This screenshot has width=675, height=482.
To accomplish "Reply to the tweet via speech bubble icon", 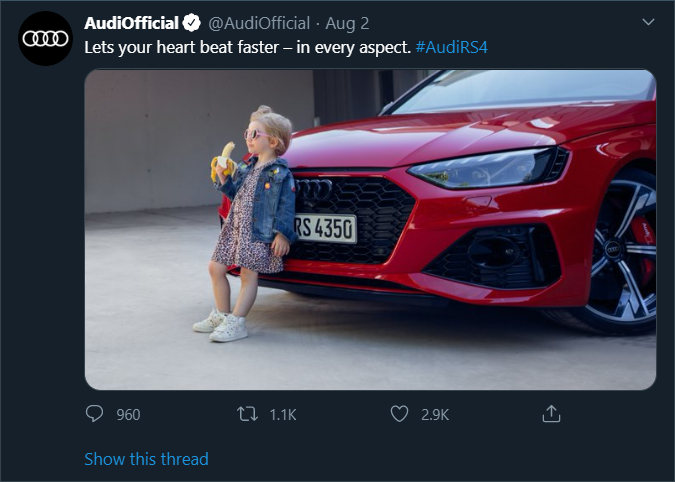I will [95, 413].
